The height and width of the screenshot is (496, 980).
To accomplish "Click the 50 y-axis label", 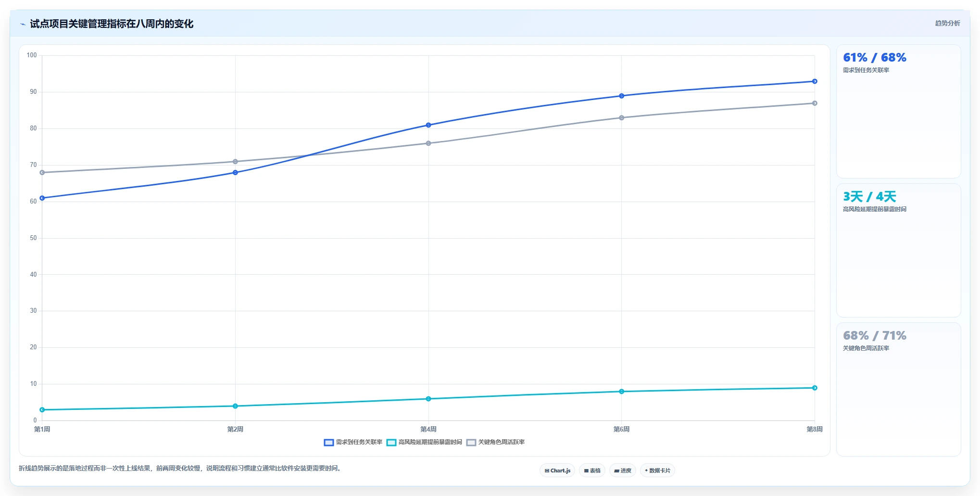I will tap(33, 238).
